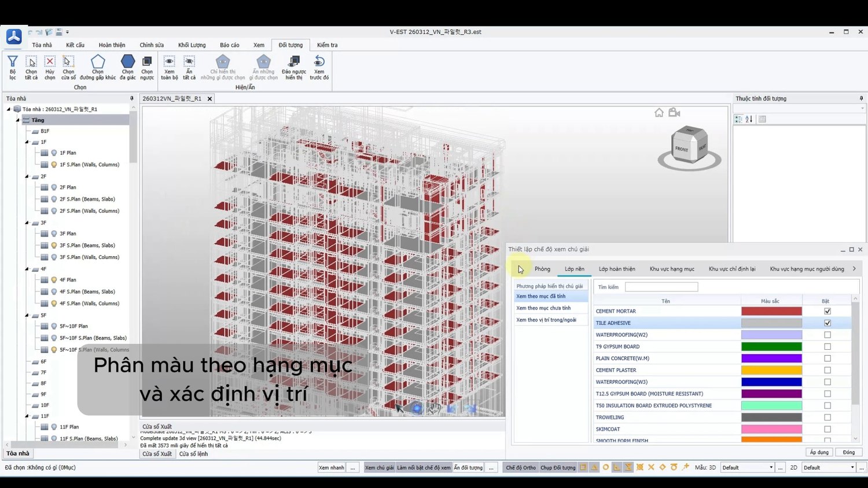This screenshot has width=868, height=488.
Task: Pin the Thuộc tính đối tượng panel
Action: point(861,98)
